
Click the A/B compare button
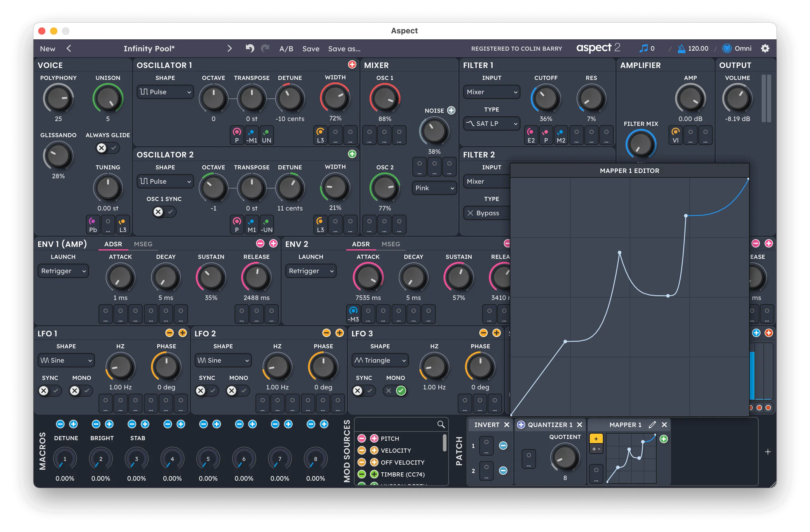click(286, 49)
